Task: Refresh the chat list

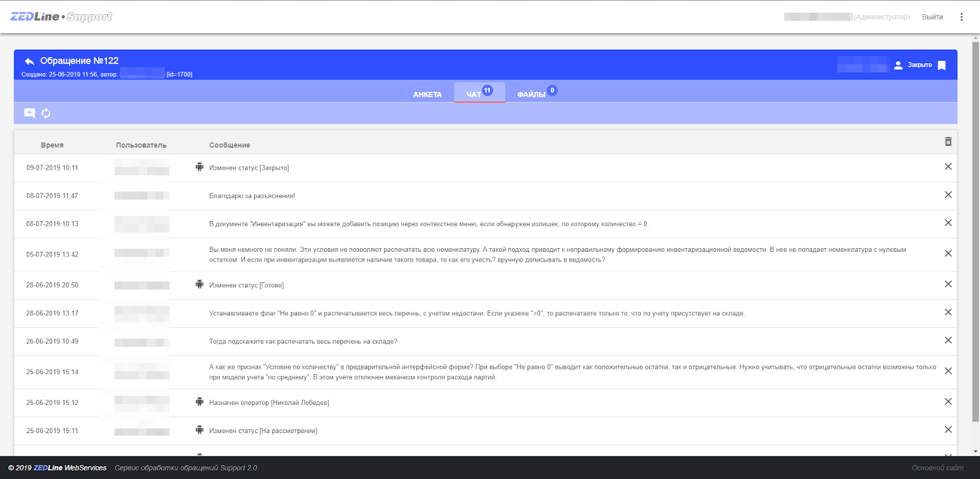Action: [x=46, y=113]
